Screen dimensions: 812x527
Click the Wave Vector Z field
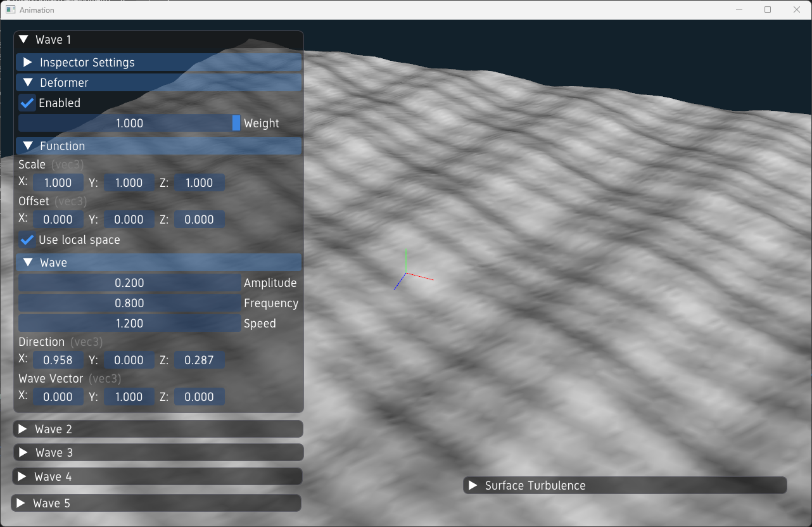200,397
